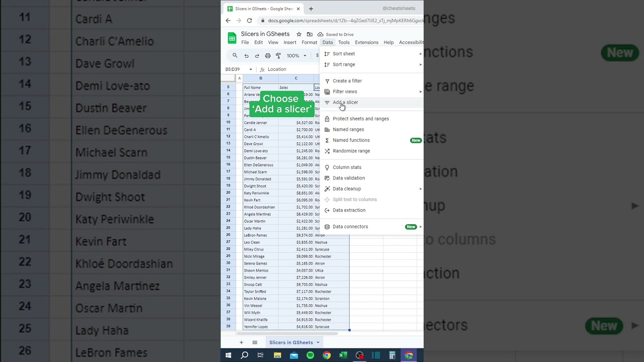
Task: Open Calculator from the taskbar
Action: click(392, 355)
